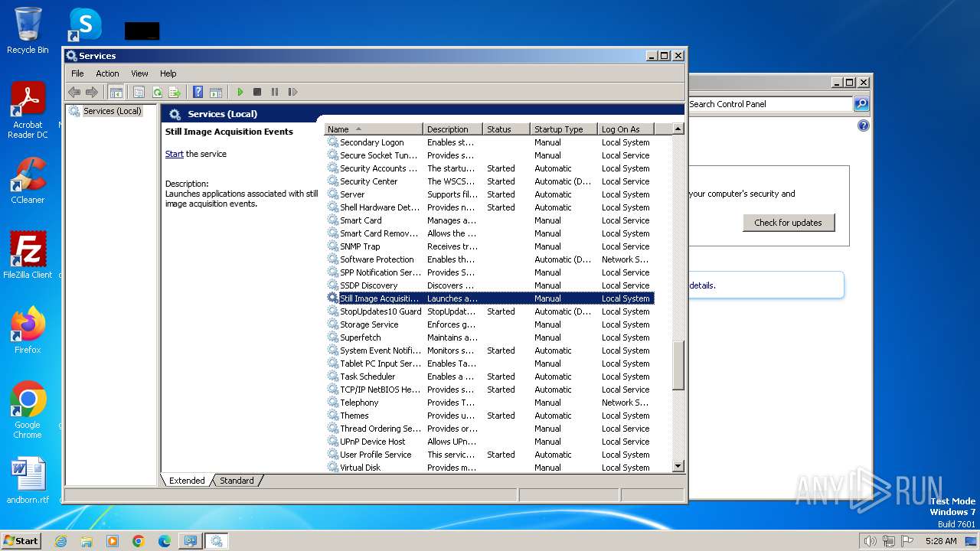Select the Security Center service row
980x551 pixels.
point(490,181)
